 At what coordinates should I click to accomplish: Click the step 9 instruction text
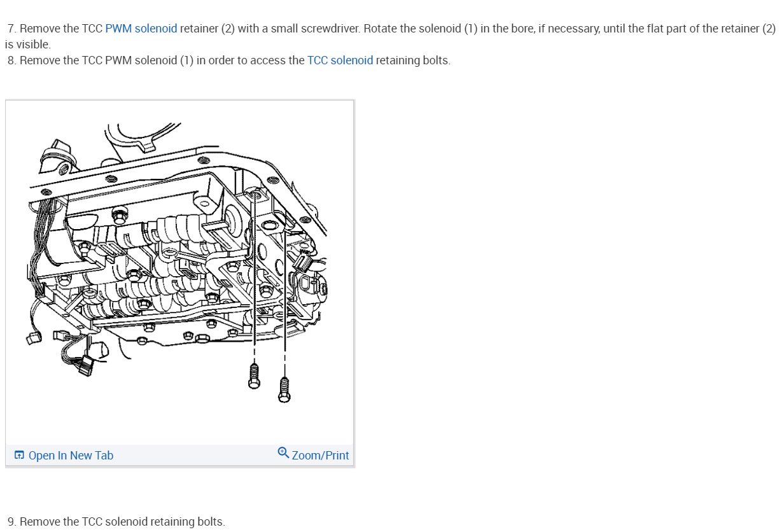(116, 522)
